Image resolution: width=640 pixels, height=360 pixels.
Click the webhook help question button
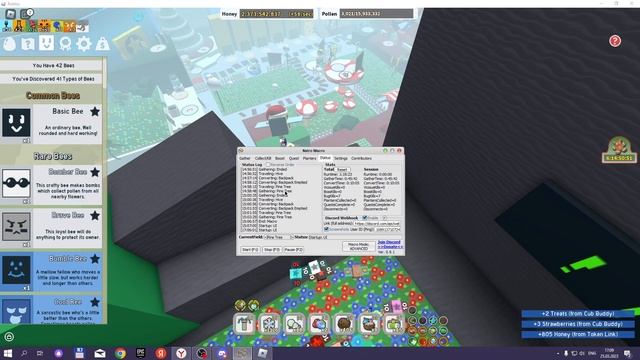click(384, 218)
